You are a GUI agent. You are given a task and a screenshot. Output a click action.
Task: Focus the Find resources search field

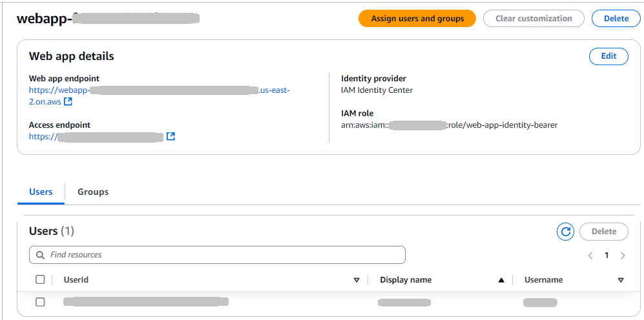220,255
